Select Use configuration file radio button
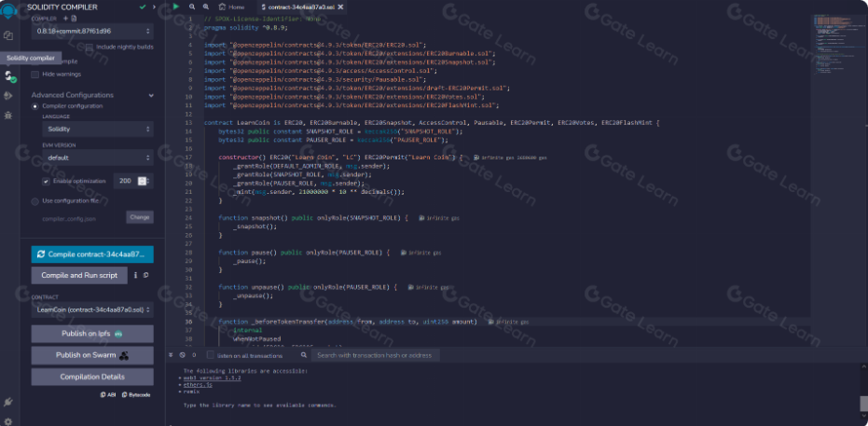This screenshot has width=868, height=426. [35, 200]
